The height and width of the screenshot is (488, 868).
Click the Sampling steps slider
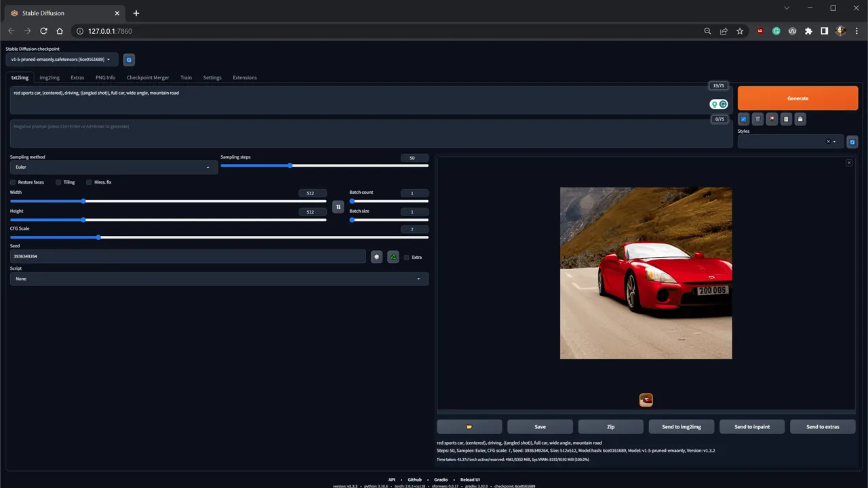pyautogui.click(x=324, y=165)
